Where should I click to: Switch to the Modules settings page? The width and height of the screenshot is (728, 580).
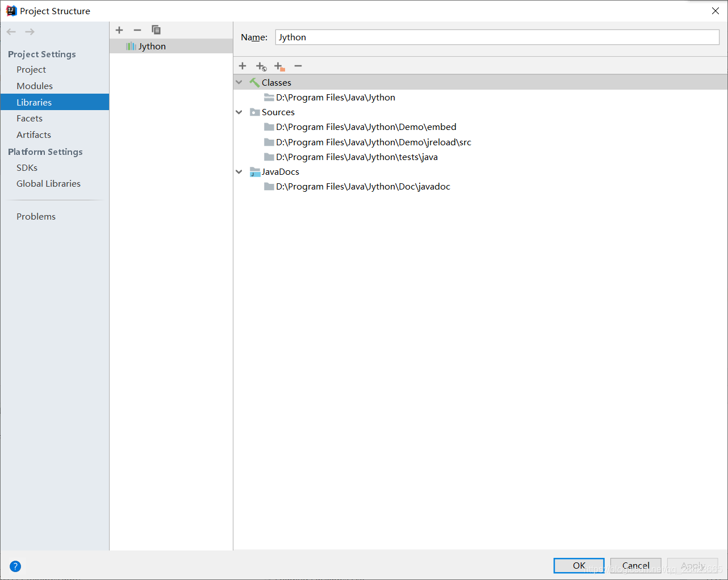click(x=35, y=86)
